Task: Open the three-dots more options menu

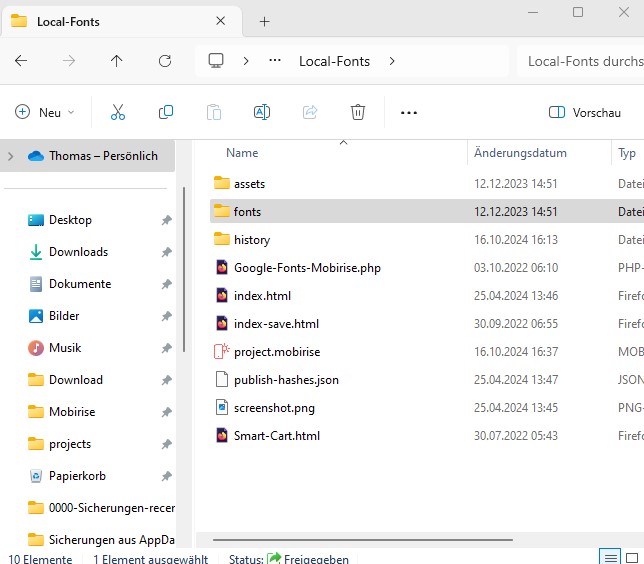Action: pos(408,113)
